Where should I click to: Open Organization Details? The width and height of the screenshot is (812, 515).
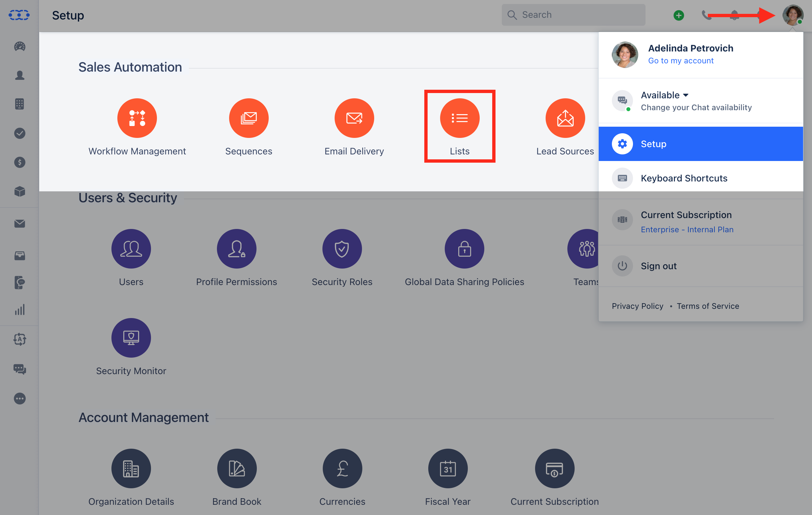[131, 468]
